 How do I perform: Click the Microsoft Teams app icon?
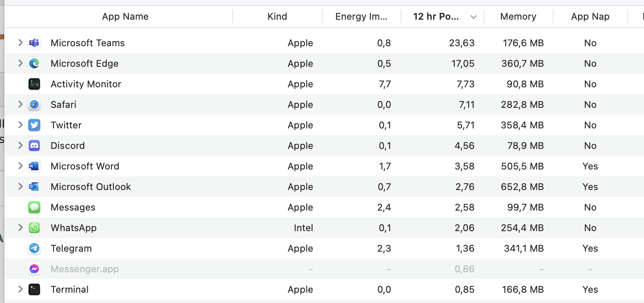(x=34, y=43)
